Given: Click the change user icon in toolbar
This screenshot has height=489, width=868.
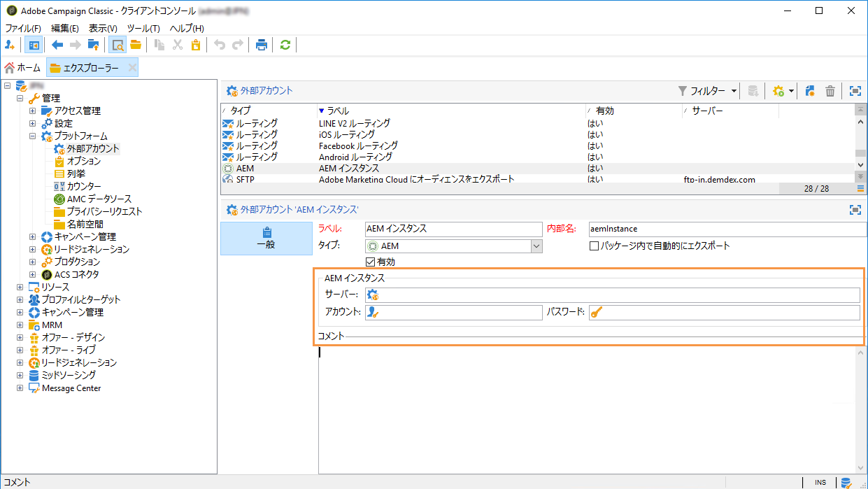Looking at the screenshot, I should tap(10, 45).
